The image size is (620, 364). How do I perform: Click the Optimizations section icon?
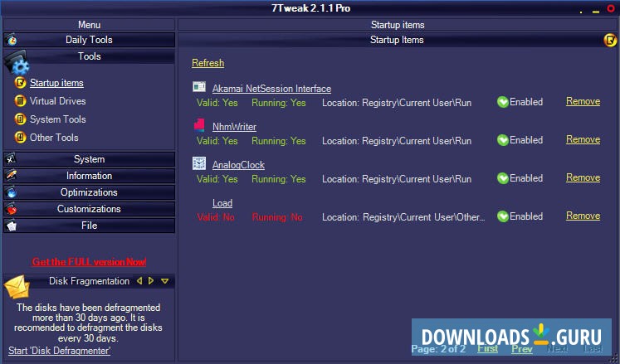pos(11,192)
